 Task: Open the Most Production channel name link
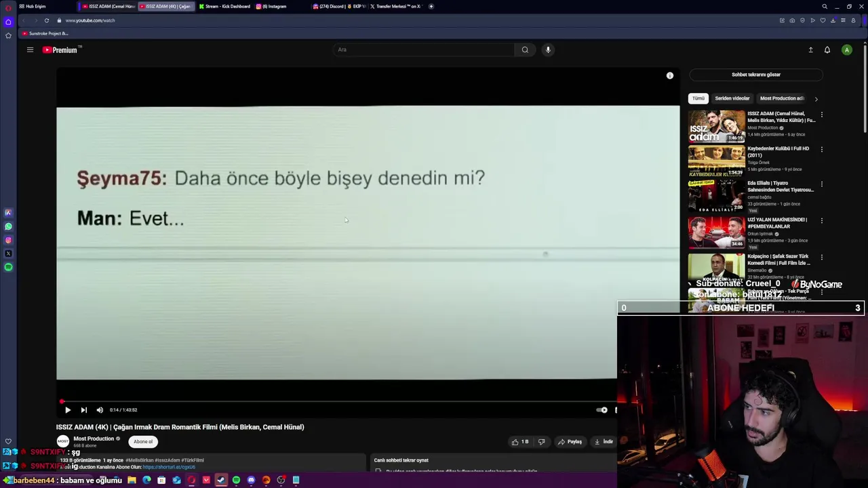point(94,439)
